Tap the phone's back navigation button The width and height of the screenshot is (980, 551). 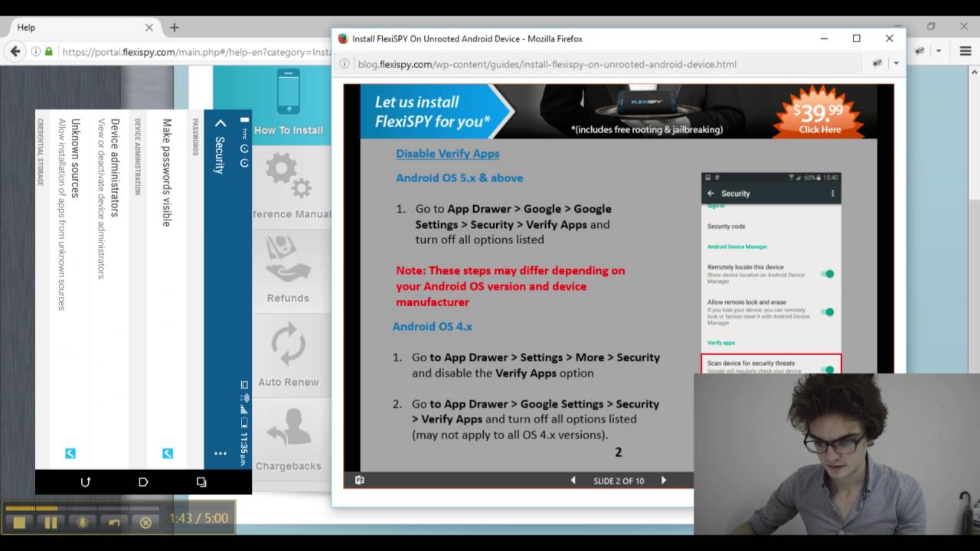(86, 482)
